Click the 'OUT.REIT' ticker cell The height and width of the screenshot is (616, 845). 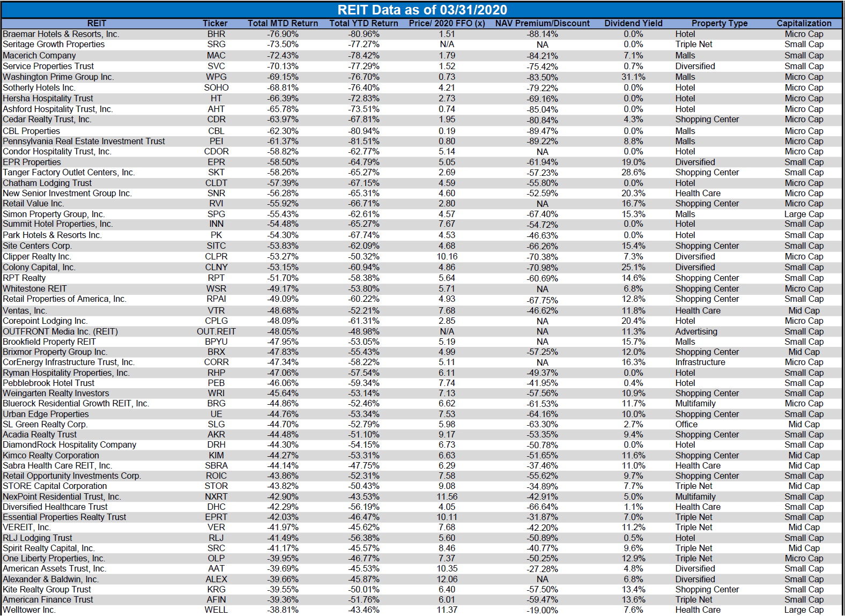216,332
